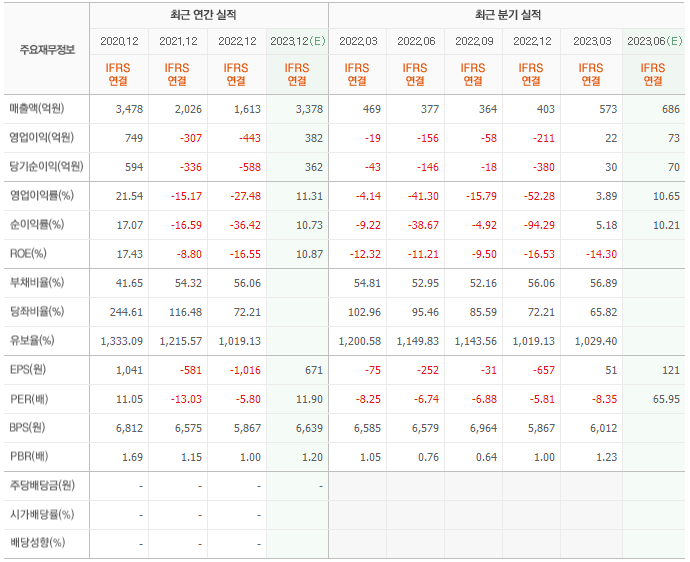Click the 당좌비율(%) row label

[37, 312]
